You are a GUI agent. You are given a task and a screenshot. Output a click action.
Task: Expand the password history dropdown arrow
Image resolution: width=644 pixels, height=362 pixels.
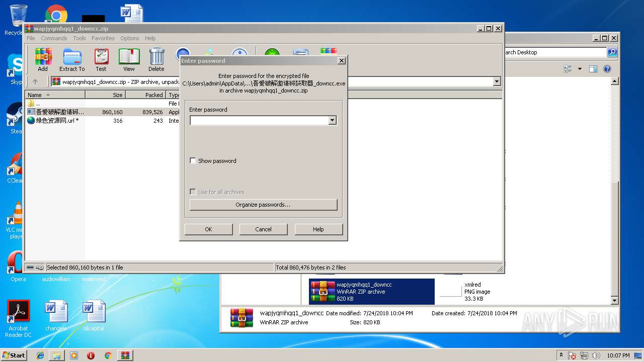[x=332, y=120]
